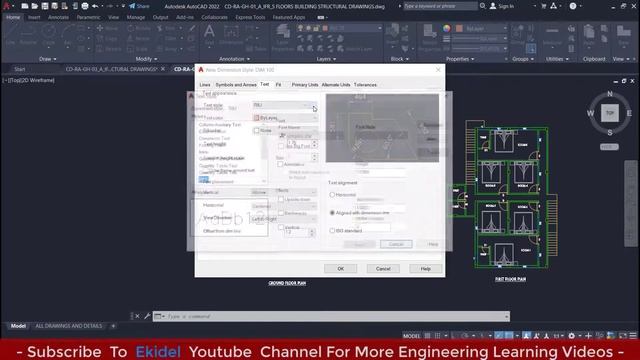640x360 pixels.
Task: Select the ISO standard radio button
Action: [332, 231]
